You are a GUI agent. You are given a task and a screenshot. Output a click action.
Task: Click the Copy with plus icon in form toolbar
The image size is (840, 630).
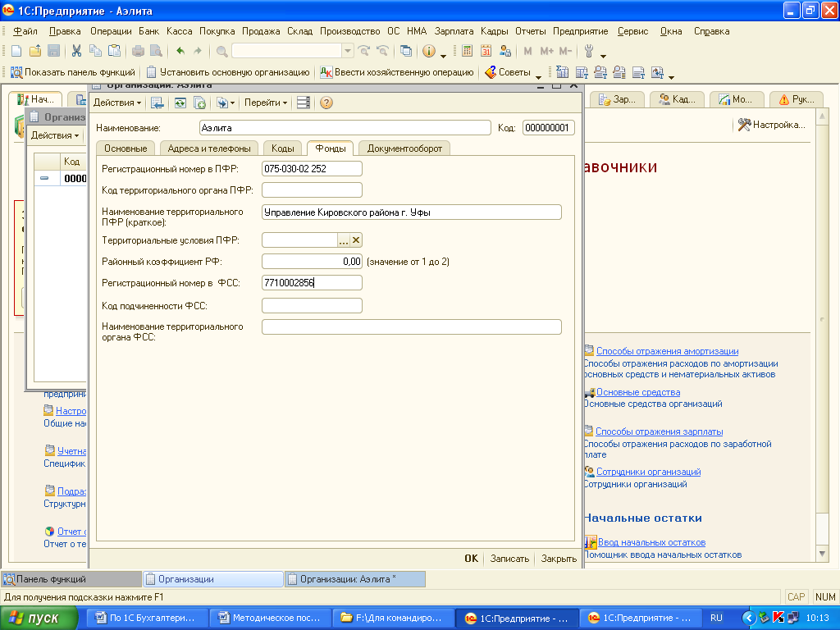click(x=199, y=103)
